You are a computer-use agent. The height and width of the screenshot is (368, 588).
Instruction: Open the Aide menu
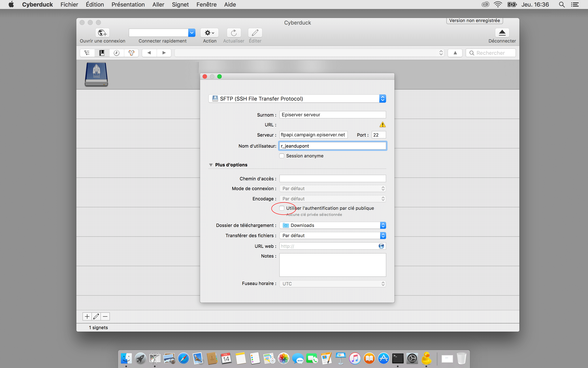click(x=230, y=4)
